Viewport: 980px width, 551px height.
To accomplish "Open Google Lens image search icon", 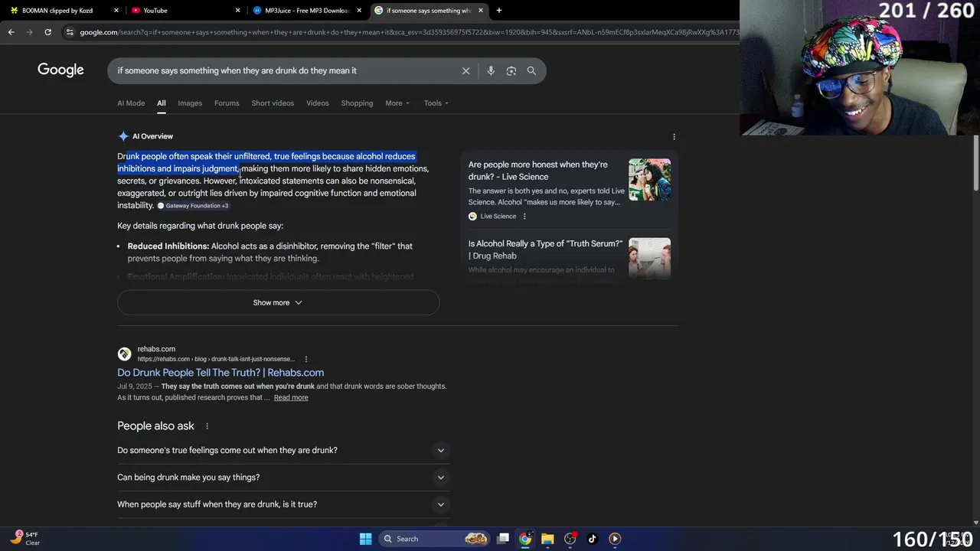I will (511, 70).
